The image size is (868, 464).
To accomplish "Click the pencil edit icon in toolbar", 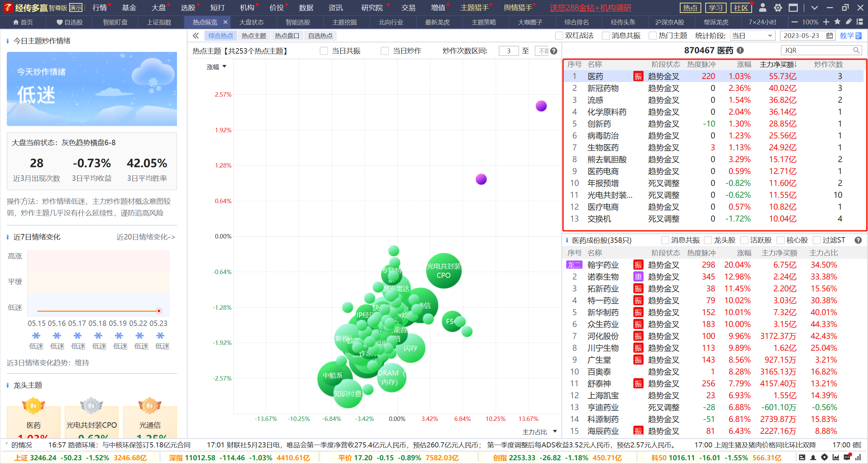I will pyautogui.click(x=849, y=22).
